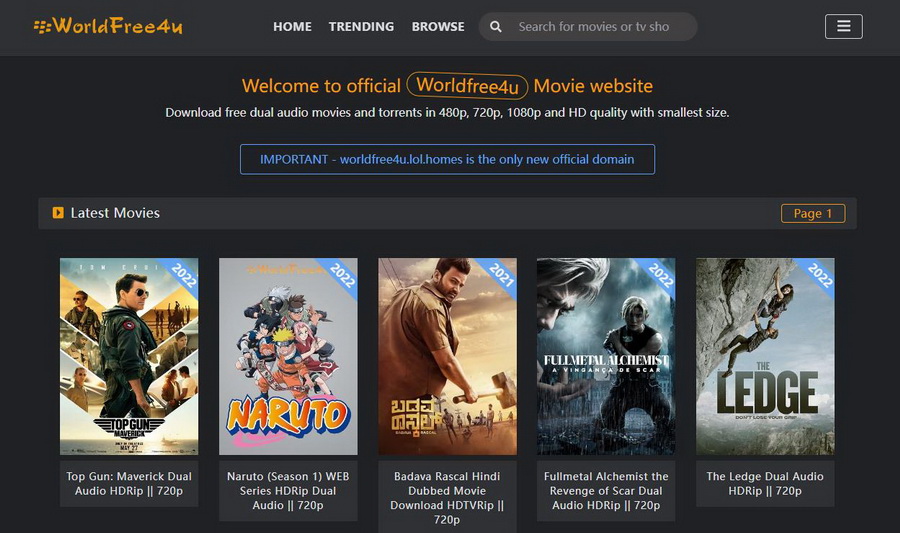
Task: Click 'Download free dual audio movies' description text
Action: [x=447, y=112]
